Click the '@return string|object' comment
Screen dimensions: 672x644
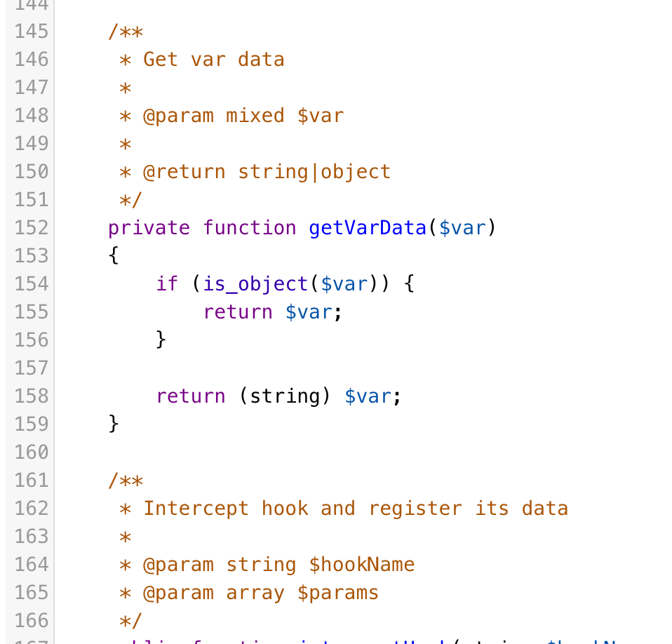[267, 172]
